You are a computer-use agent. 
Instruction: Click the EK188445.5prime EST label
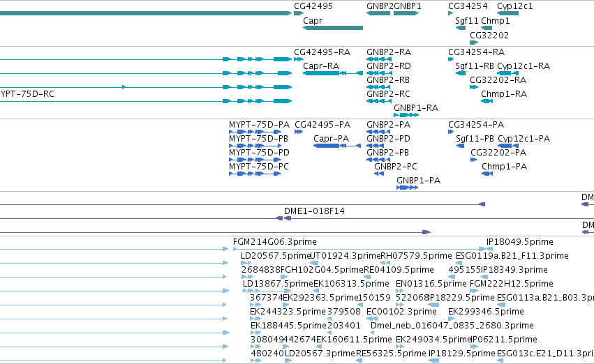pos(289,326)
